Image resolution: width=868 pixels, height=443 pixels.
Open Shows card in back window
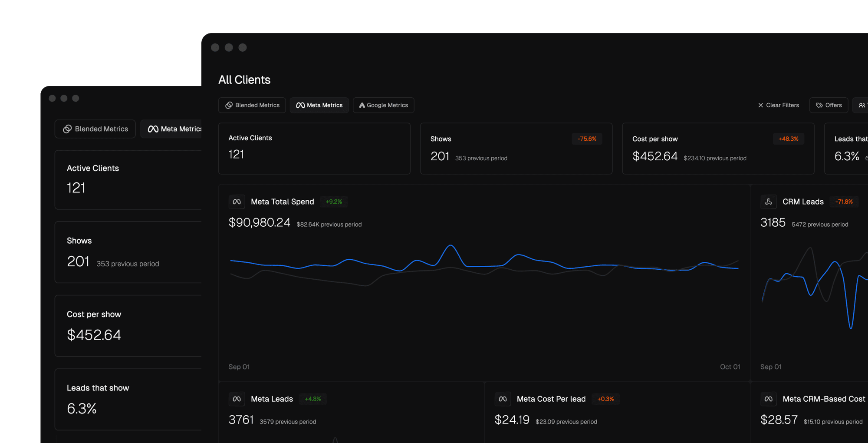coord(128,252)
